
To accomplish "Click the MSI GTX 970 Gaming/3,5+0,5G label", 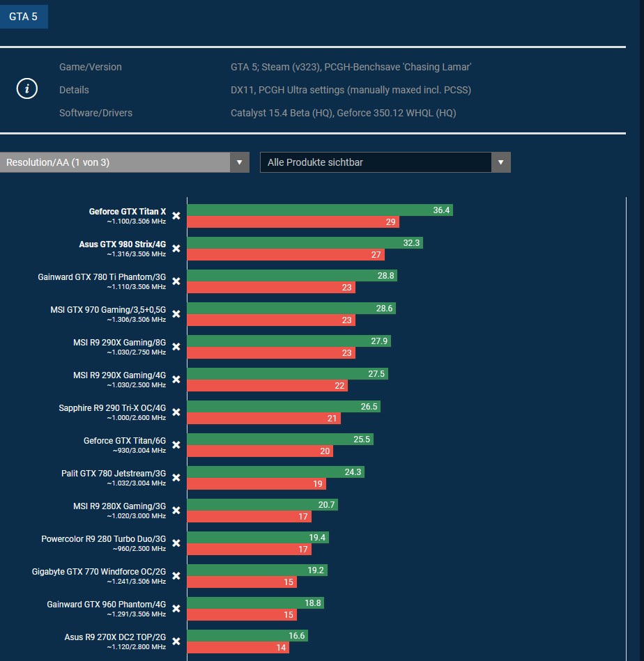I will click(x=108, y=310).
